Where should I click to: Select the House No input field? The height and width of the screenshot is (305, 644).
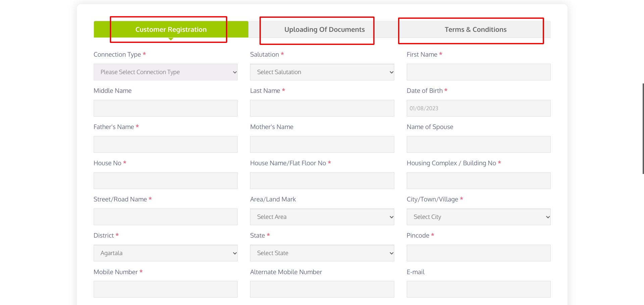[x=165, y=181]
